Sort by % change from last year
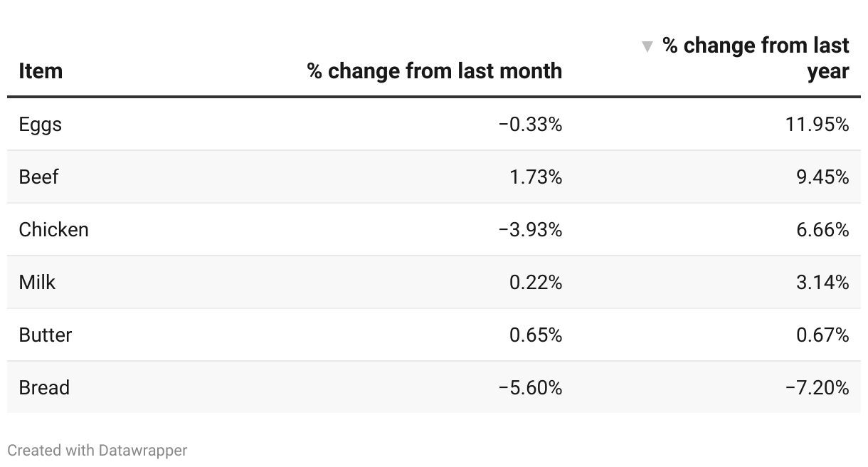The width and height of the screenshot is (868, 467). (756, 58)
